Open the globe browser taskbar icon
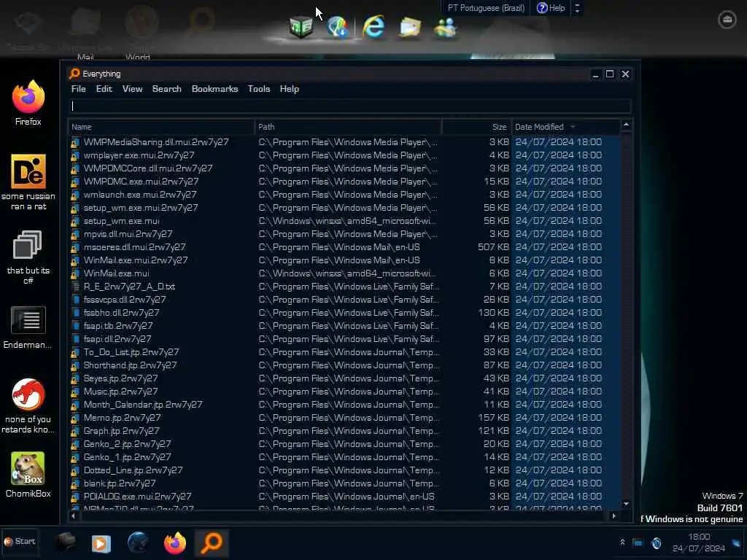Screen dimensions: 747x560 (138, 542)
